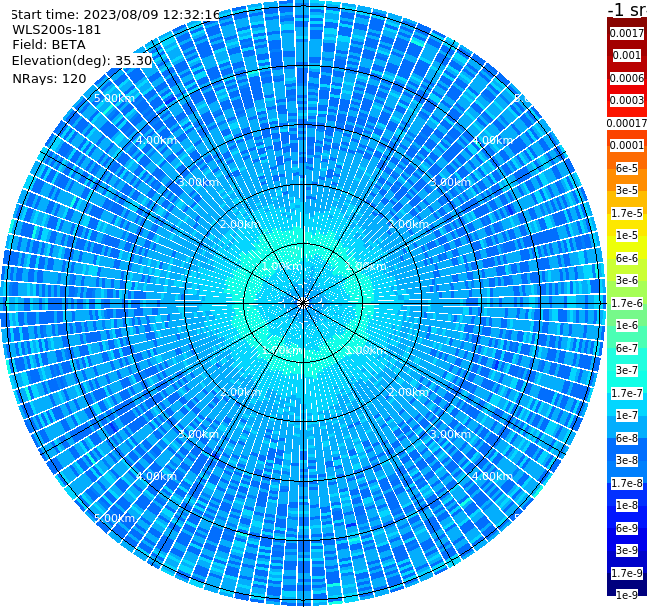Image resolution: width=647 pixels, height=607 pixels.
Task: Click the 1e-5 colorbar label
Action: pos(627,235)
